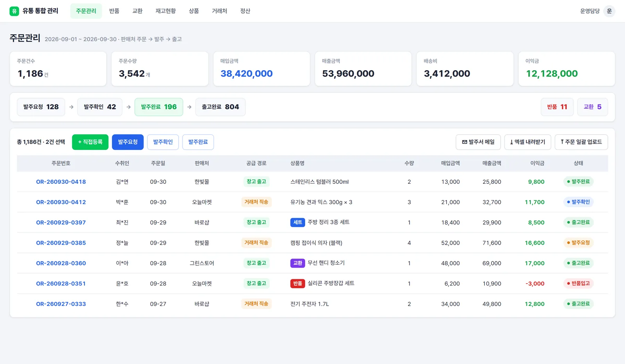Filter by 발주확인 42 status chip
Screen dimensions: 625x364
pyautogui.click(x=100, y=107)
